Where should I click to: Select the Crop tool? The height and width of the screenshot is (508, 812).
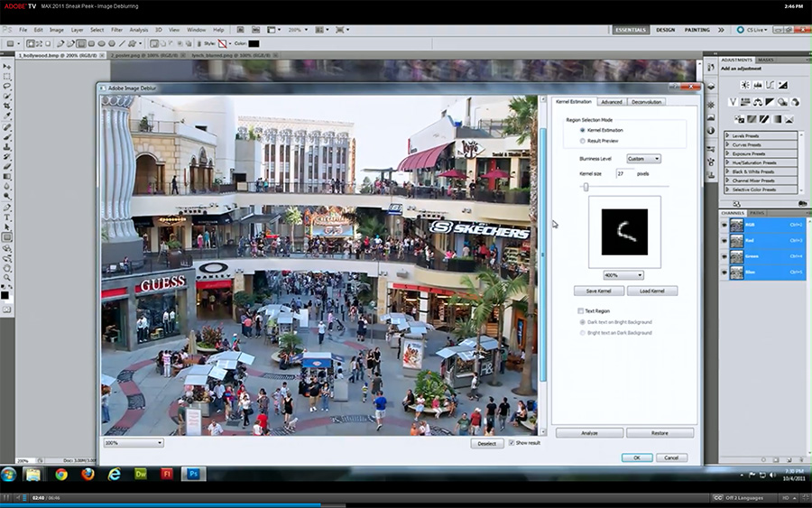point(6,106)
